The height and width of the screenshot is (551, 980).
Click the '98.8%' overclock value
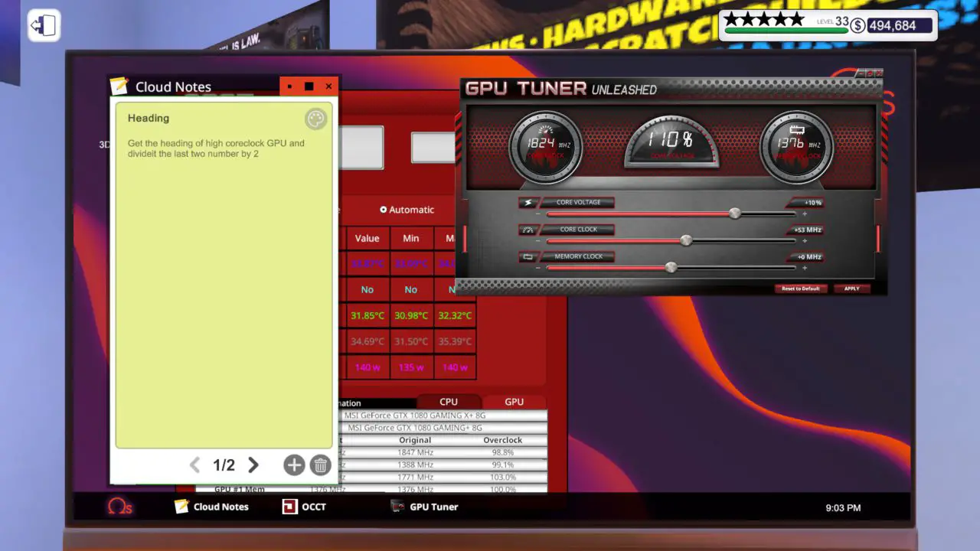tap(503, 452)
